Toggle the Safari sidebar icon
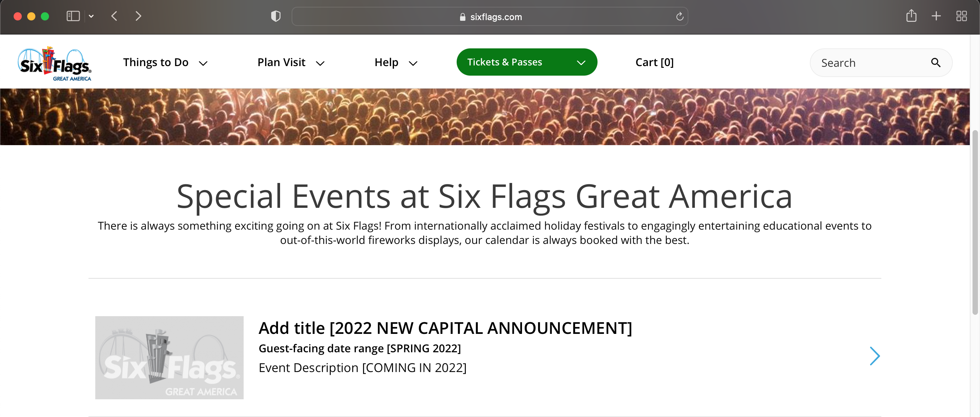This screenshot has height=417, width=980. tap(73, 16)
